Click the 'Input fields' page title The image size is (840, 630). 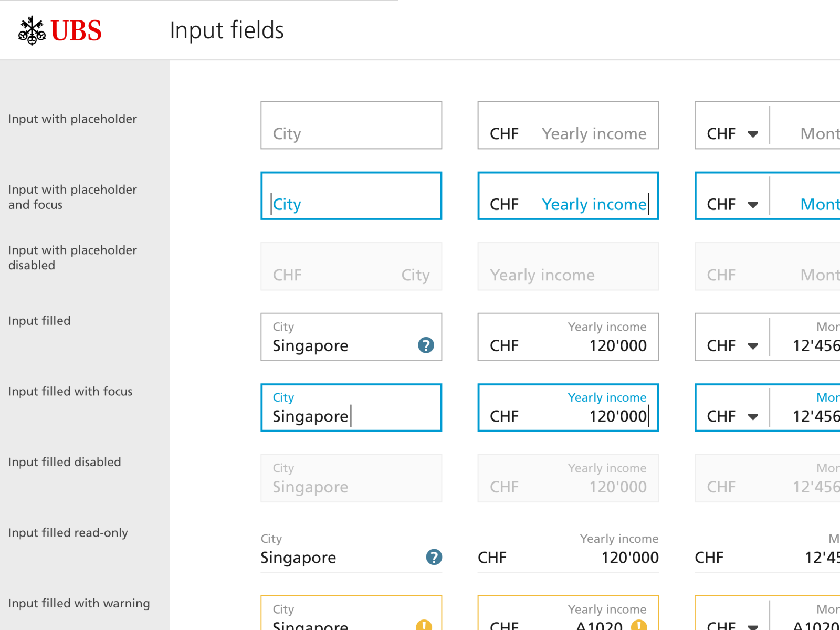point(227,30)
